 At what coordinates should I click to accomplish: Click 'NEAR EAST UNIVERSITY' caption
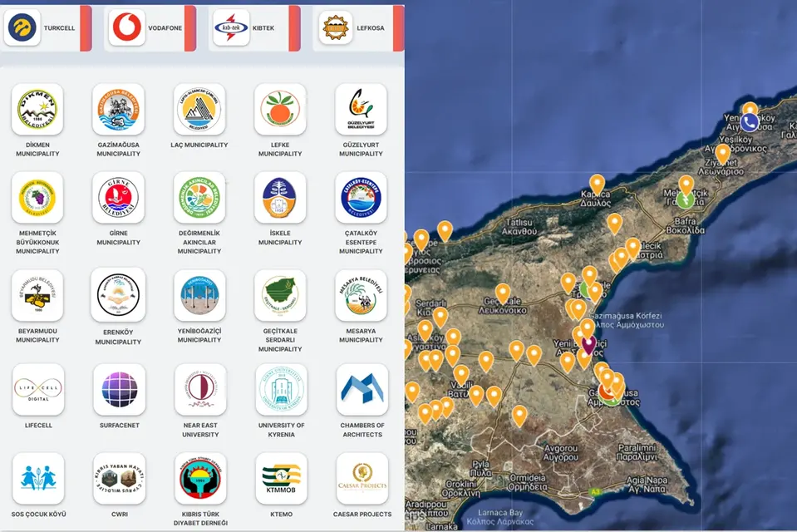coord(200,430)
